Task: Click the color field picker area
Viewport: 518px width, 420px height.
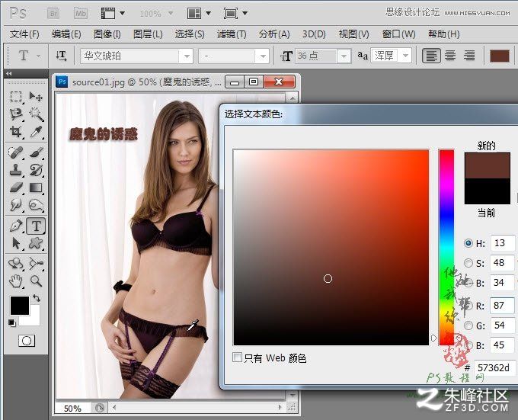Action: click(x=331, y=248)
